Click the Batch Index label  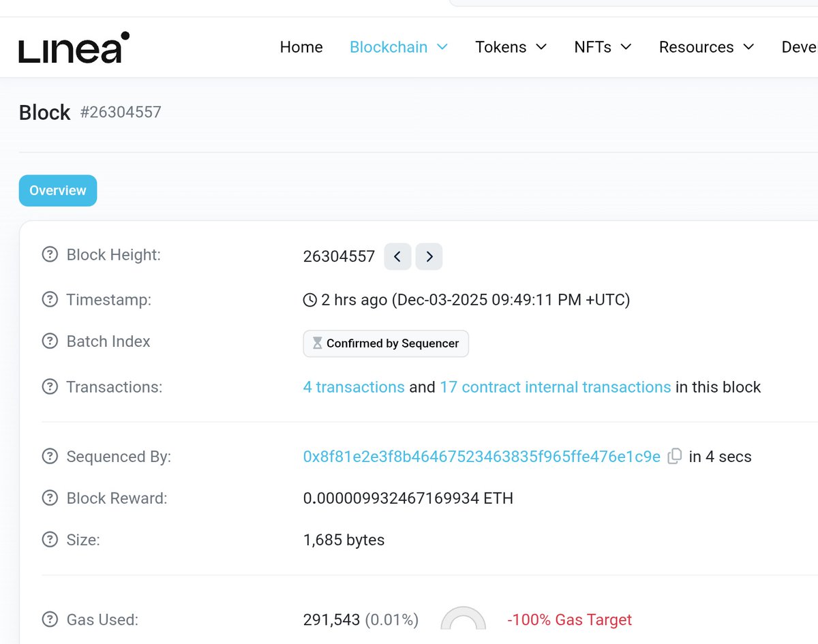[x=108, y=341]
